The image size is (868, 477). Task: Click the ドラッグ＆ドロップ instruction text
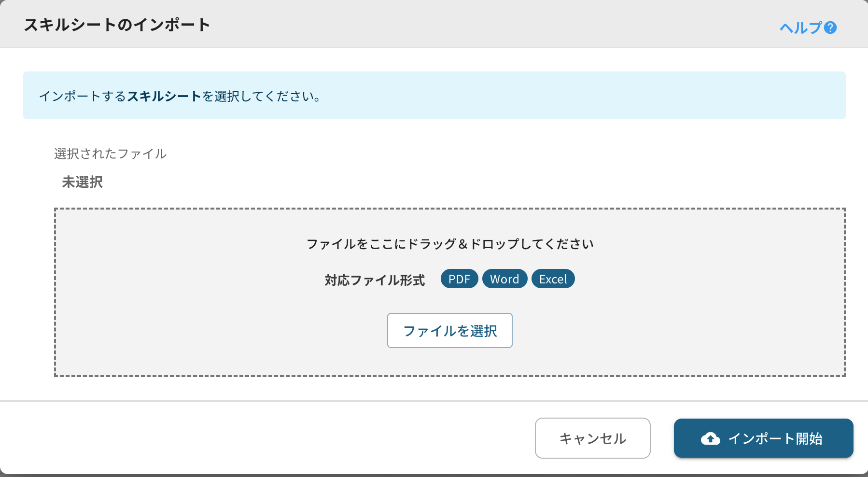[x=449, y=244]
